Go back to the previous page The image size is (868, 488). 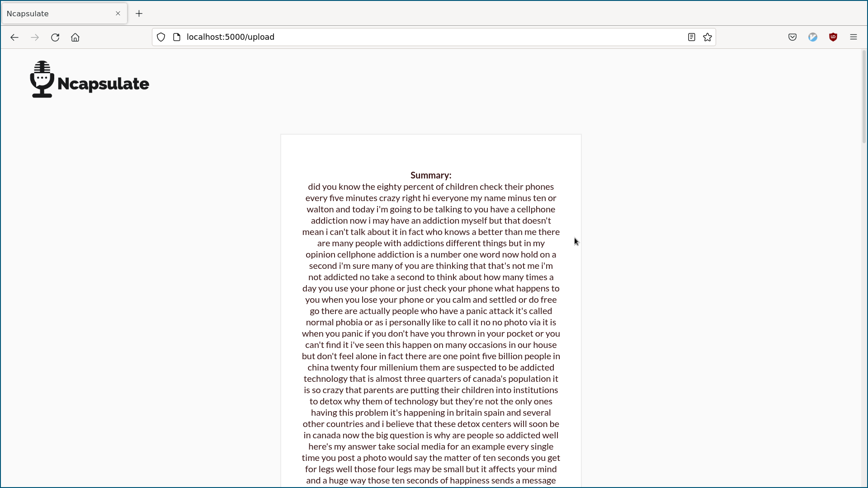click(14, 38)
